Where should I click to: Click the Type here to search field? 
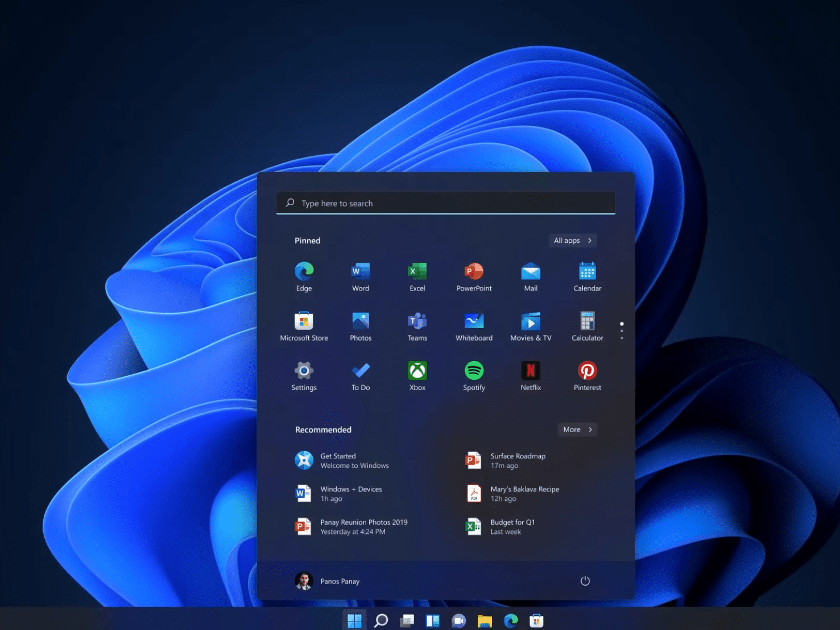point(446,203)
